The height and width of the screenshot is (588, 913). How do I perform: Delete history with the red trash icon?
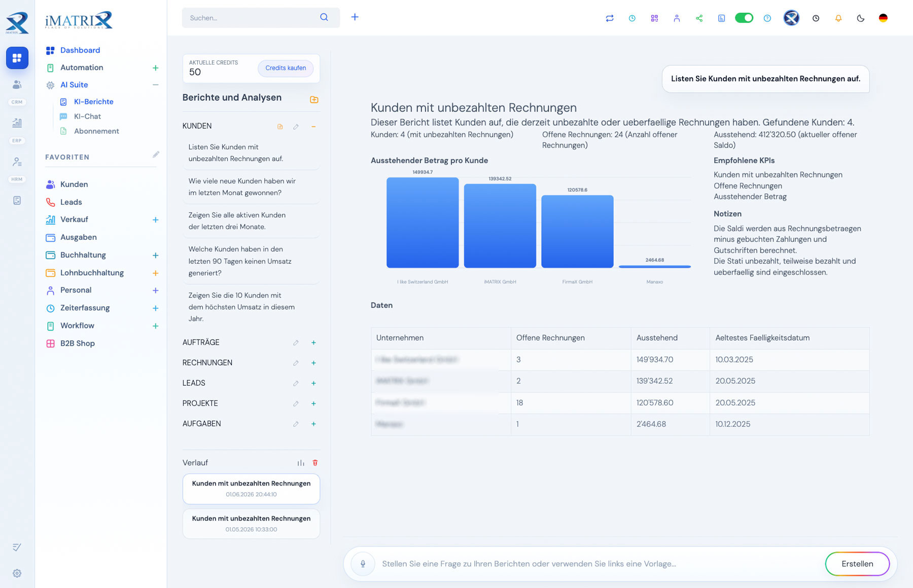[x=315, y=463]
